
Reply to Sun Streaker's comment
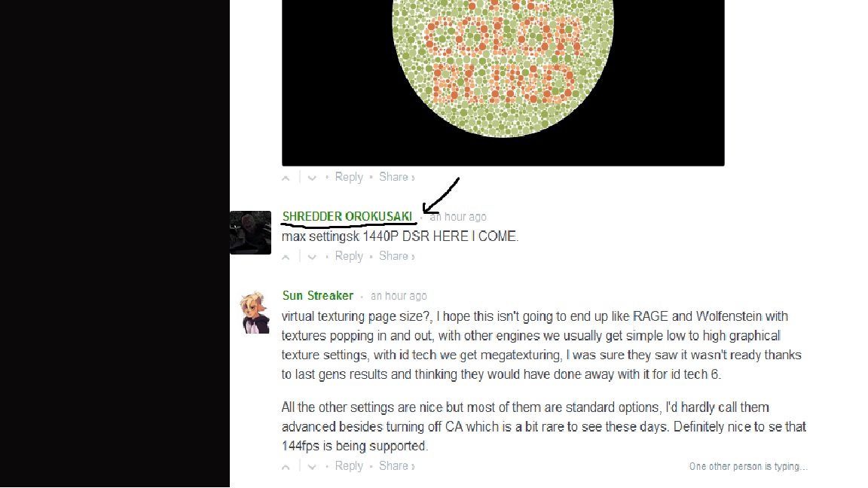(349, 466)
